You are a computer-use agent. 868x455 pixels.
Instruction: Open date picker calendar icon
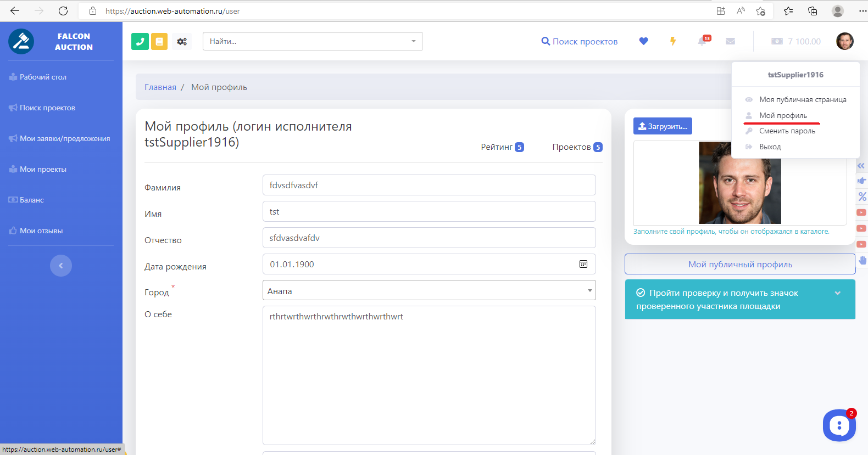[583, 264]
